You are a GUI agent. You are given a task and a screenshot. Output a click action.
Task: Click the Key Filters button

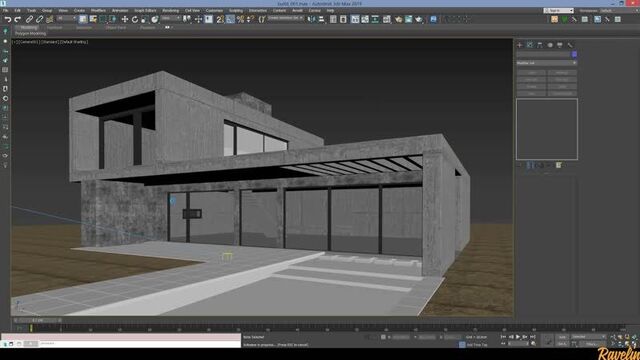click(x=591, y=344)
